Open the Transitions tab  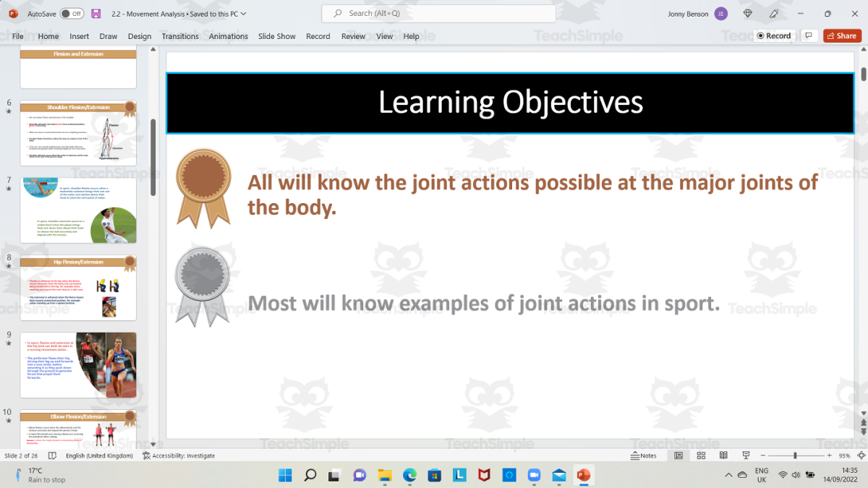180,36
